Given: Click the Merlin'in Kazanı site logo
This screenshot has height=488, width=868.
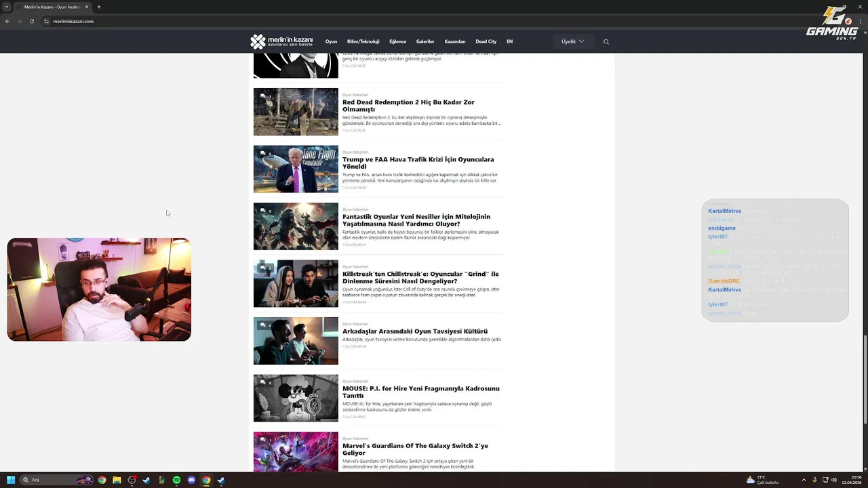Looking at the screenshot, I should coord(281,41).
